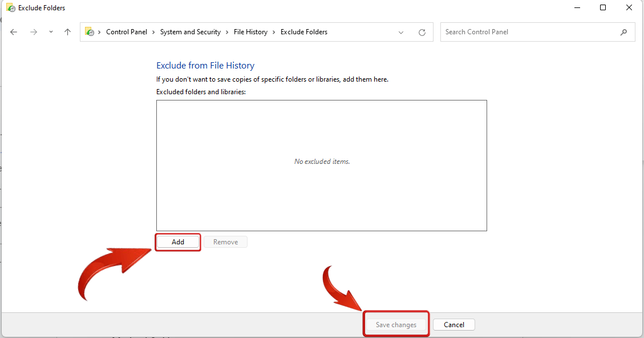Viewport: 644px width, 338px height.
Task: Click the search magnifier icon
Action: (x=623, y=32)
